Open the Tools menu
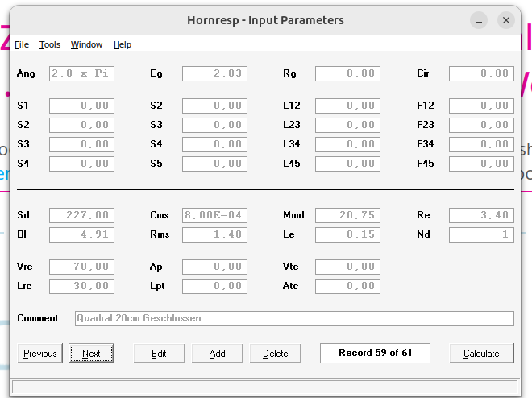This screenshot has width=532, height=398. [49, 44]
